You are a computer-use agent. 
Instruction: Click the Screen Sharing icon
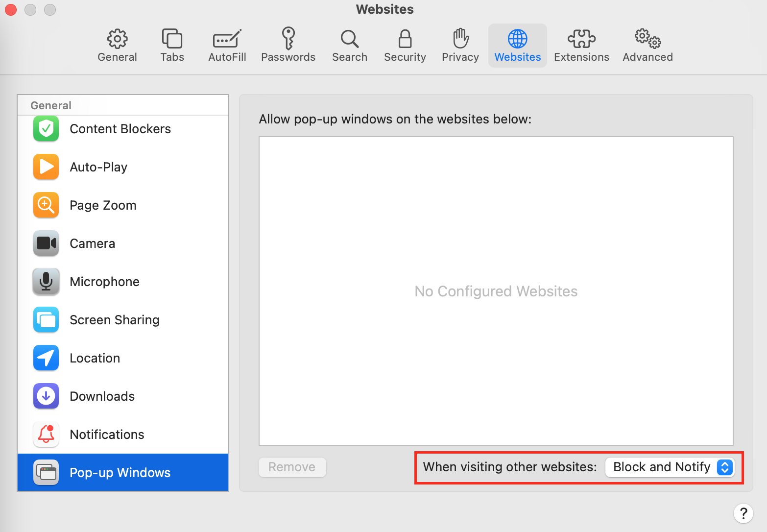[46, 320]
